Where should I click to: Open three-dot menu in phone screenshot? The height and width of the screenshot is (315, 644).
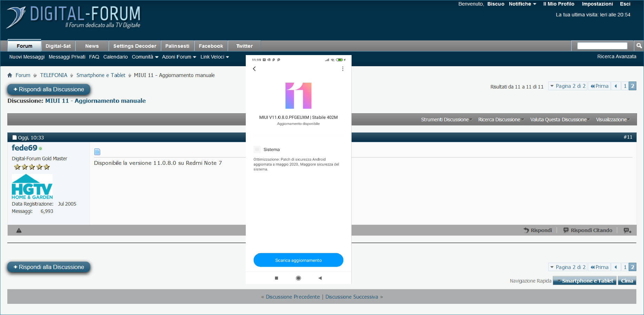(343, 69)
